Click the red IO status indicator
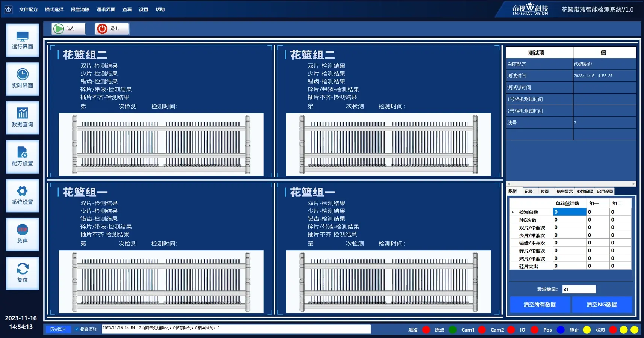Viewport: 644px width, 338px height. pos(534,330)
